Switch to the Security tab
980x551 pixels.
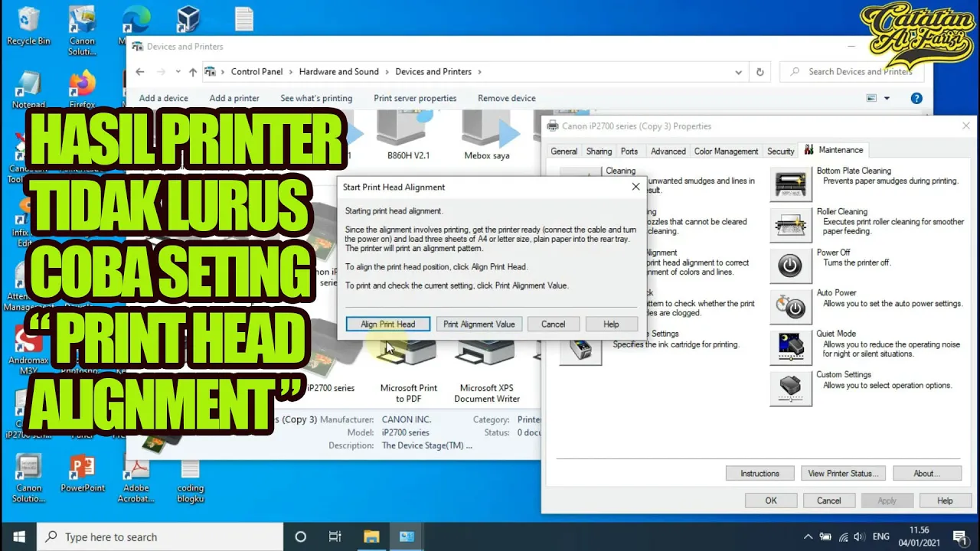(780, 152)
